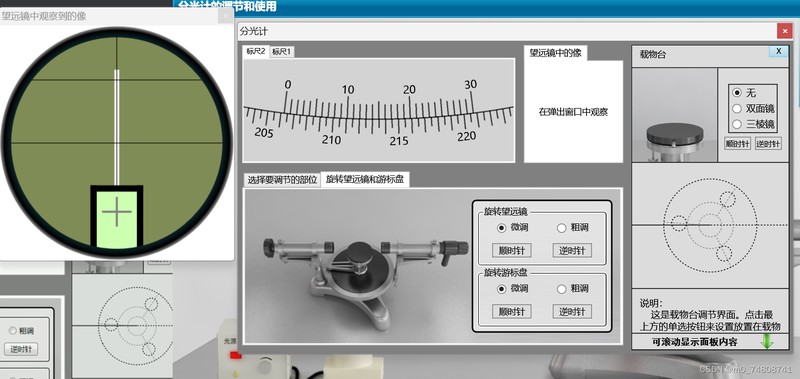This screenshot has height=379, width=800.
Task: Click 逆时针 under 旋转游标盘
Action: [572, 312]
